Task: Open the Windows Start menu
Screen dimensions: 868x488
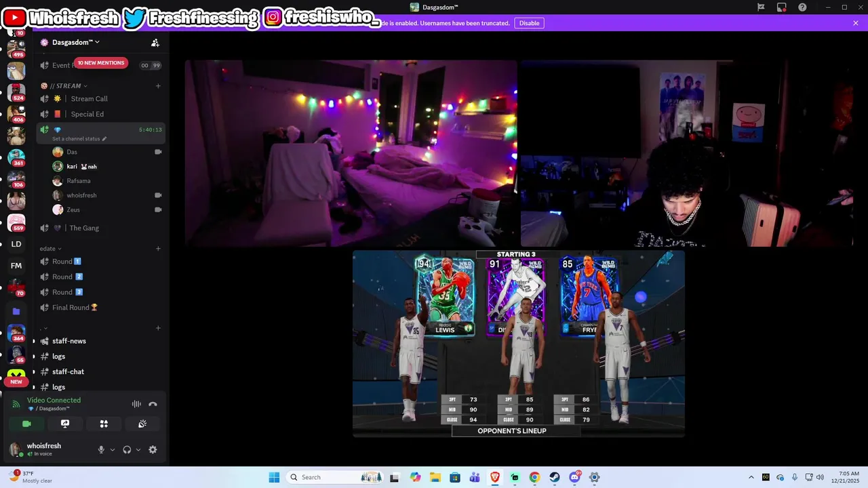Action: [x=274, y=477]
